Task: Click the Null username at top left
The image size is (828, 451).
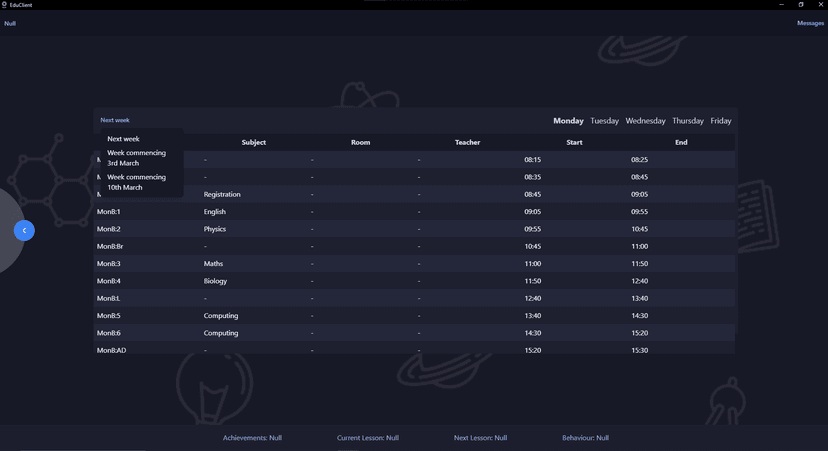Action: pos(10,23)
